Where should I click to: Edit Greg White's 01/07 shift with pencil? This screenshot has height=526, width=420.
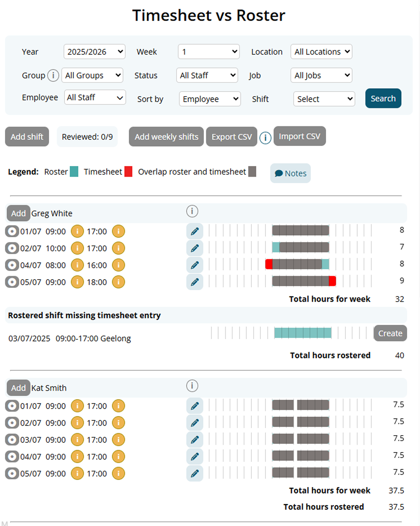pos(195,231)
